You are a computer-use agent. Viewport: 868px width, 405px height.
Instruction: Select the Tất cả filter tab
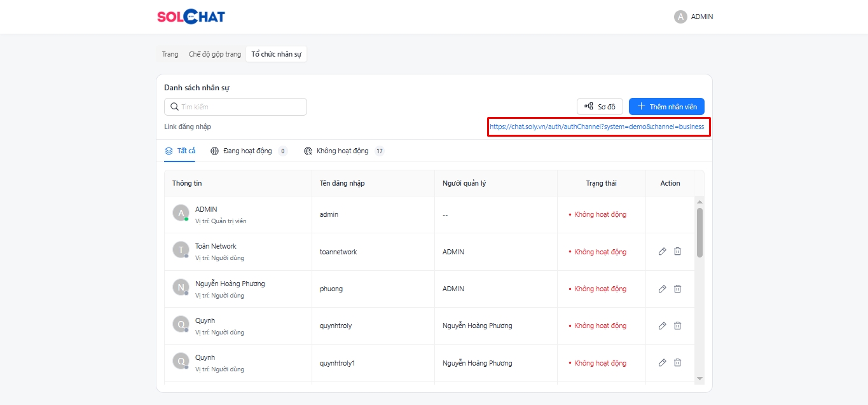180,151
